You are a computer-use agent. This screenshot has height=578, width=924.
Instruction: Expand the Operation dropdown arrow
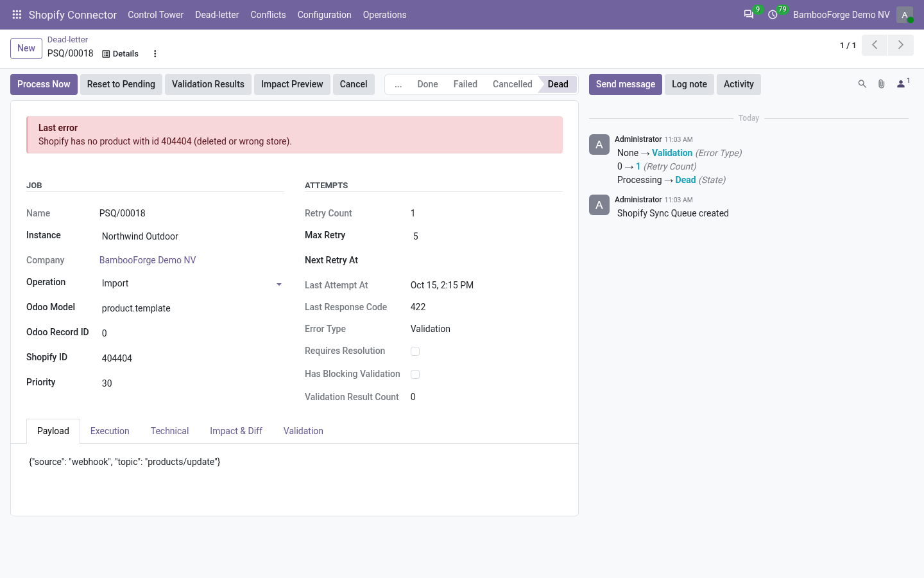pyautogui.click(x=279, y=285)
